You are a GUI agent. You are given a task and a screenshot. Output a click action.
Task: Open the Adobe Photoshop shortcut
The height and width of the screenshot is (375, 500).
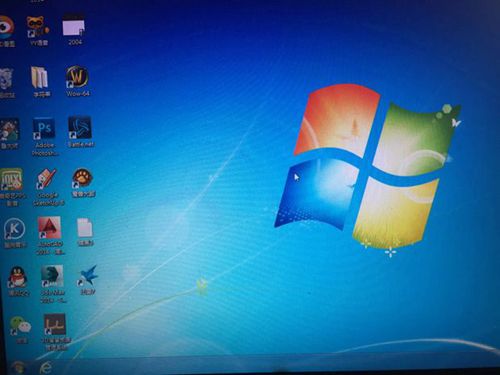click(44, 129)
